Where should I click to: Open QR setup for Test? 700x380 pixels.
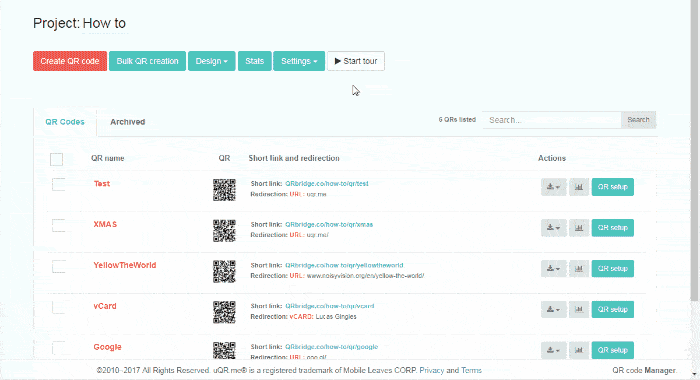(612, 187)
